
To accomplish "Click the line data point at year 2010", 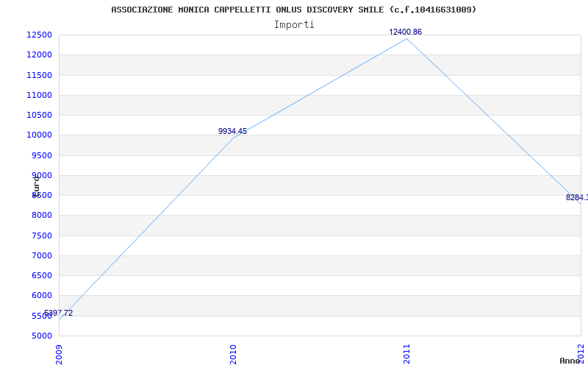I will 233,138.
